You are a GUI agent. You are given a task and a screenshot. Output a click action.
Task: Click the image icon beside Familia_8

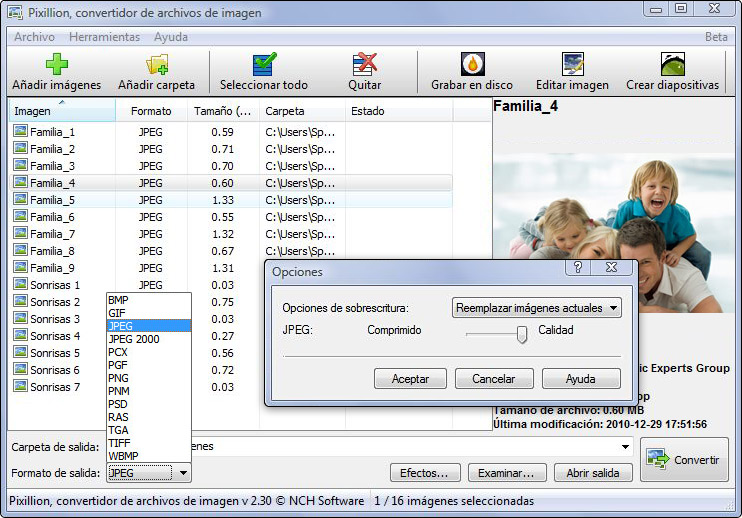tap(20, 250)
